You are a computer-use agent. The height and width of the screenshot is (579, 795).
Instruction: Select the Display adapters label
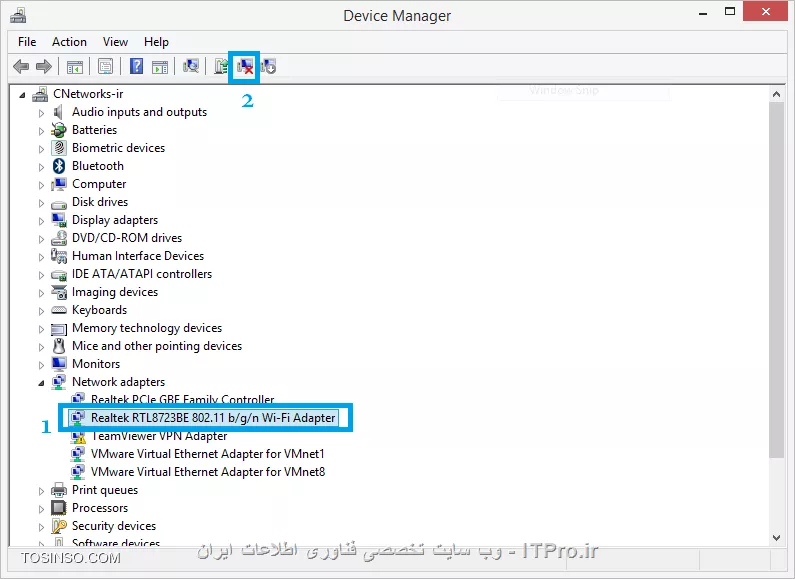pos(115,220)
